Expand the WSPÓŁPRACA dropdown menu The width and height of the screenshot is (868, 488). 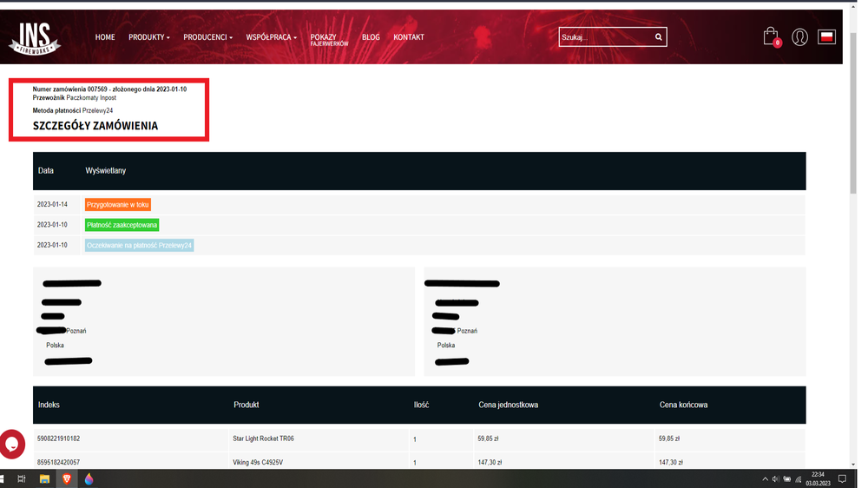pos(271,37)
